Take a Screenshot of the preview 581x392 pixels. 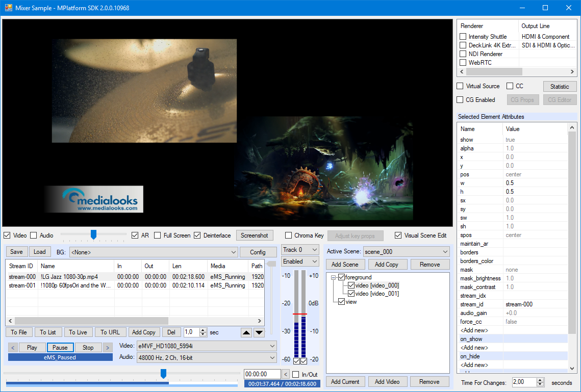(x=255, y=236)
